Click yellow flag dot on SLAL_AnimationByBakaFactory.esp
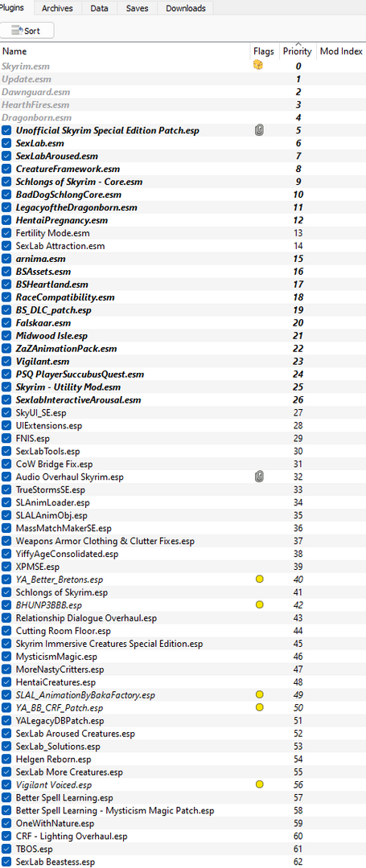Viewport: 366px width, 868px height. tap(258, 694)
